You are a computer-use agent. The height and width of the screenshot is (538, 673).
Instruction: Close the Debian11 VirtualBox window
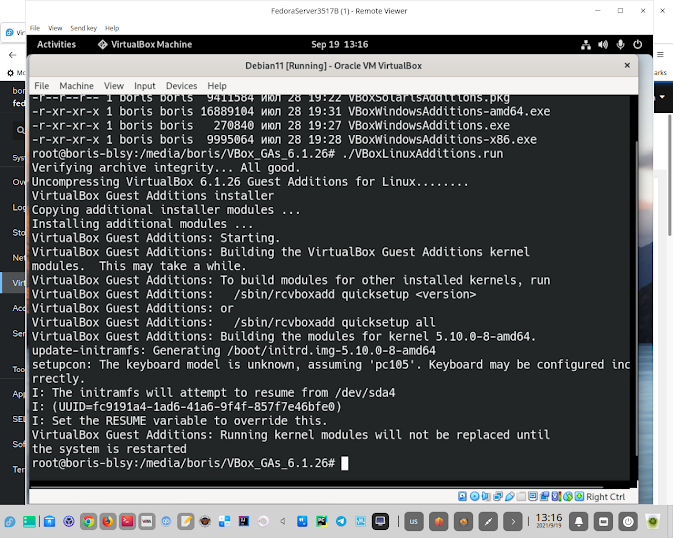pyautogui.click(x=627, y=65)
